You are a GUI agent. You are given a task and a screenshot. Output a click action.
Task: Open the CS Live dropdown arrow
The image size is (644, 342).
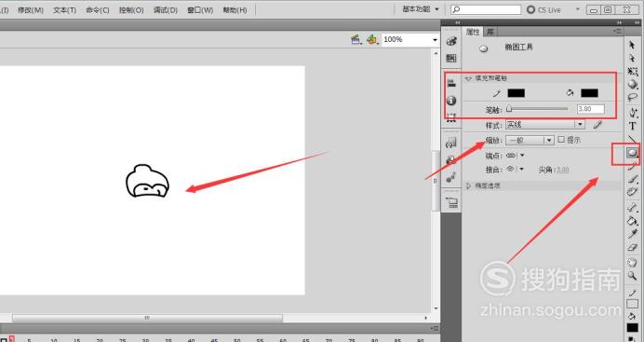(x=578, y=9)
